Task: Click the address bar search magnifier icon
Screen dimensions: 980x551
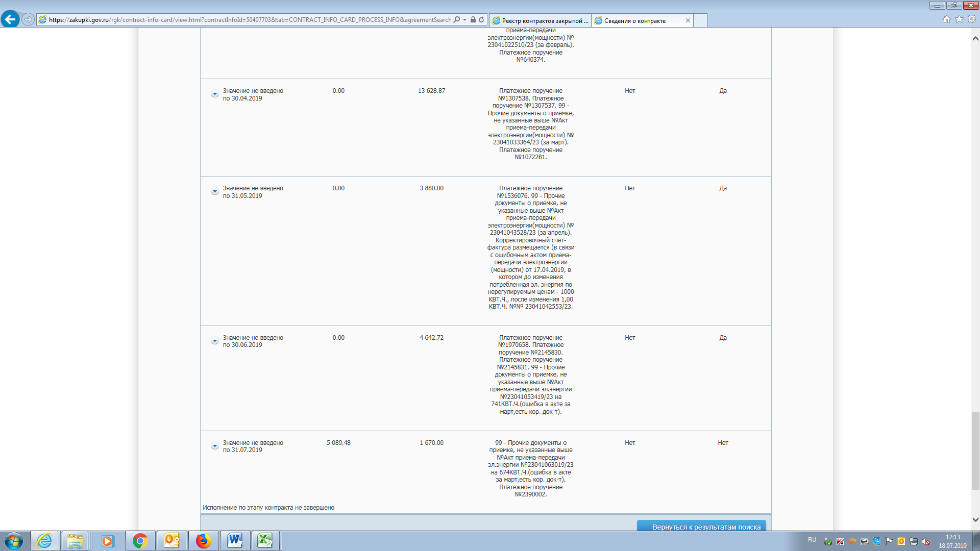Action: tap(457, 20)
